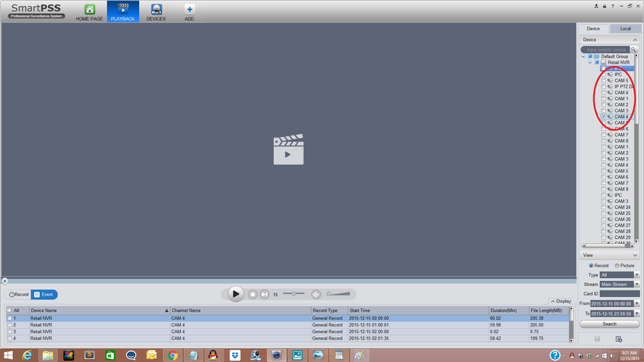Viewport: 644px width, 362px height.
Task: Switch to the Event tab
Action: pos(44,295)
